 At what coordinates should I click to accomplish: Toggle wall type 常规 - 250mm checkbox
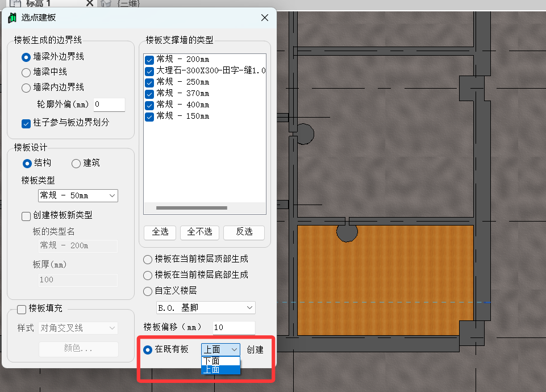[149, 83]
